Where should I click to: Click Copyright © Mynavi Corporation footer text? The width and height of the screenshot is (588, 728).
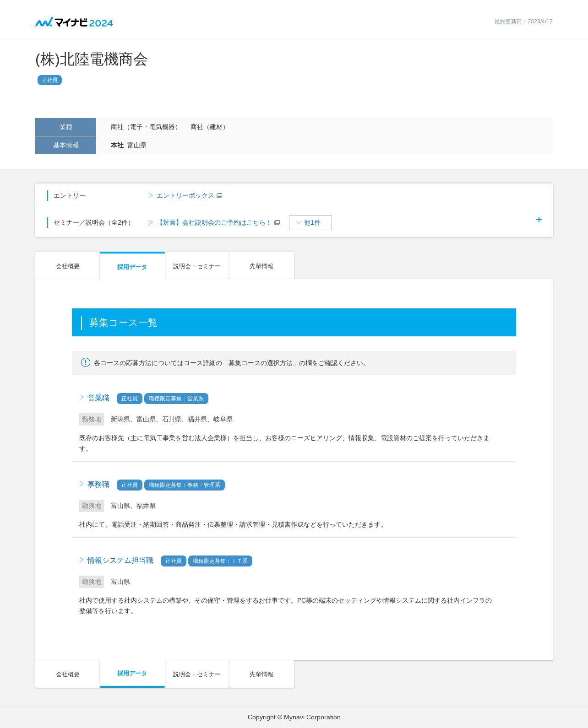coord(294,717)
